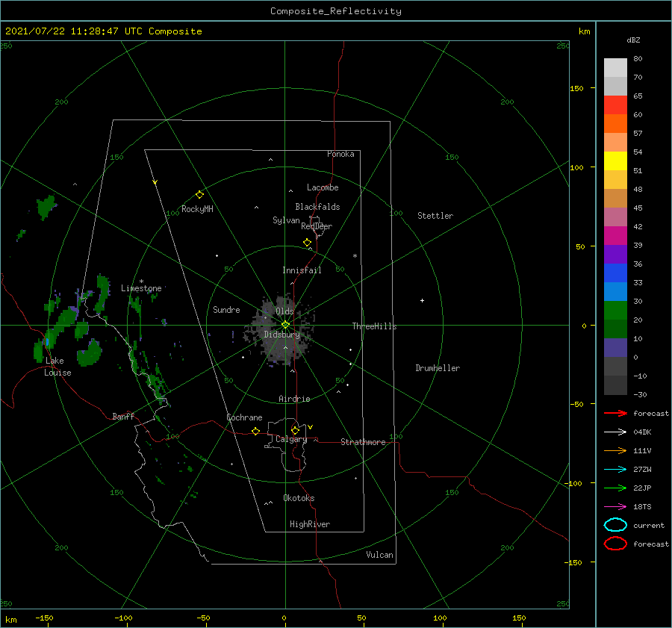Pick the purple 36-39 dBZ color swatch
Viewport: 672px width, 628px height.
pos(615,254)
